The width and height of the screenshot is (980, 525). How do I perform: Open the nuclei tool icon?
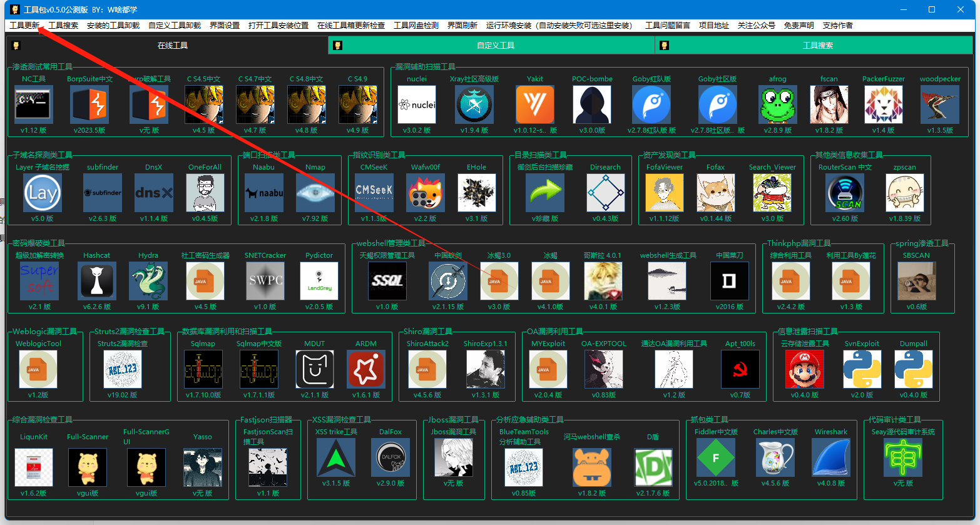click(417, 104)
